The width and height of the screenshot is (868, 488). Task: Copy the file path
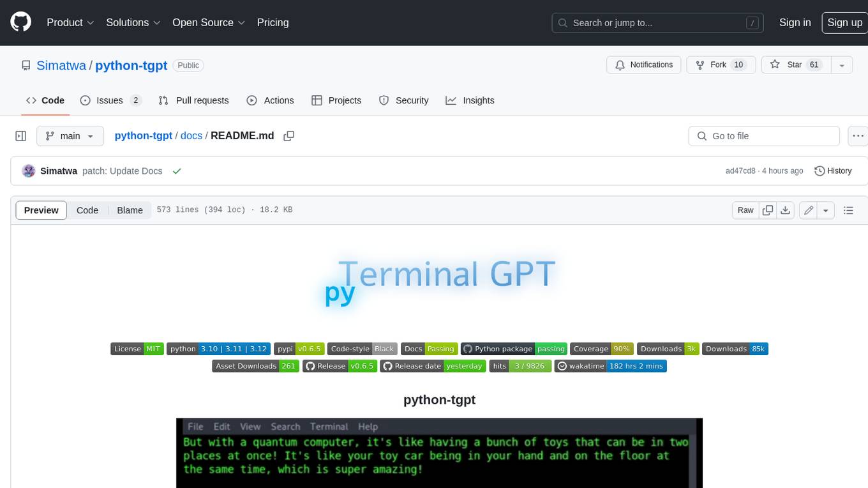289,136
